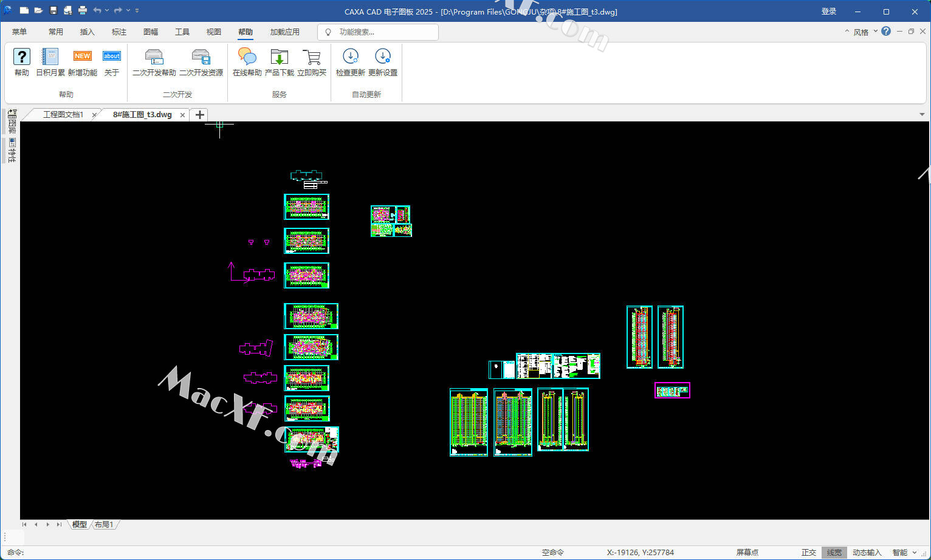Switch to the 图幅 ribbon tab

coord(151,32)
